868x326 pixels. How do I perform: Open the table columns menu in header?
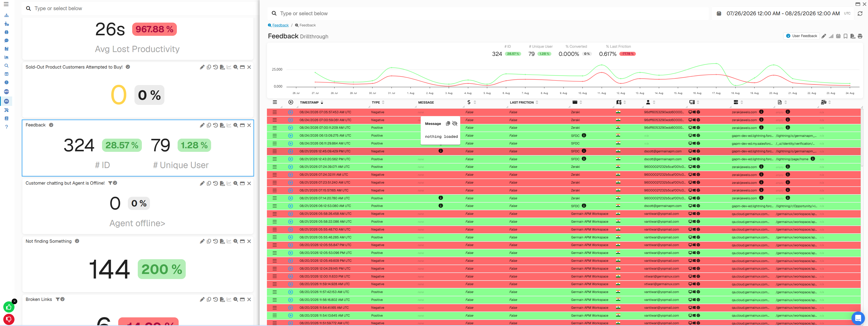pyautogui.click(x=275, y=103)
